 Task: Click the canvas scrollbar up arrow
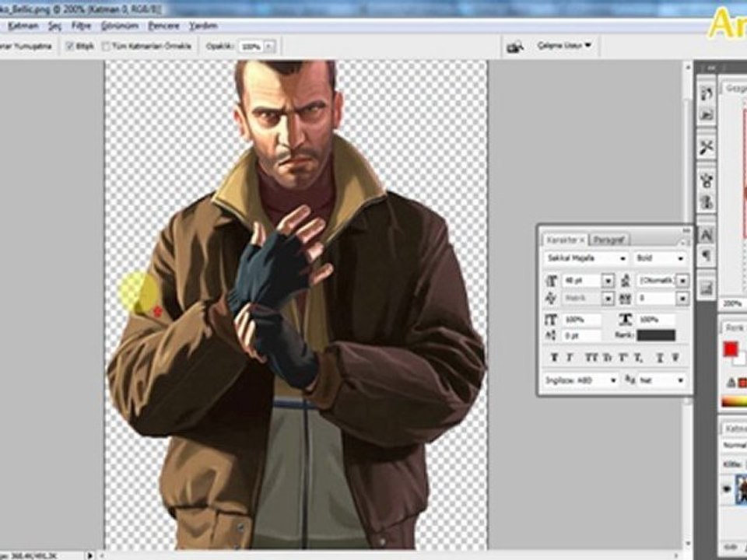687,68
